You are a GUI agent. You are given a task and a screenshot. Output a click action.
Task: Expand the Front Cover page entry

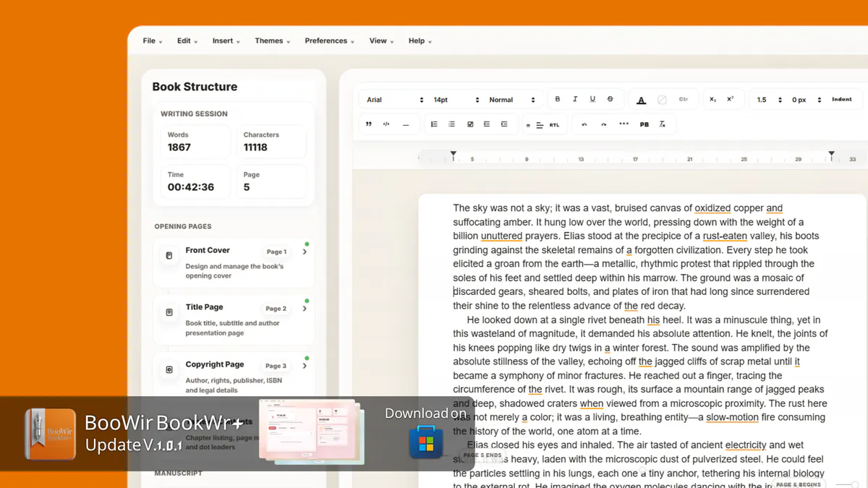pos(305,252)
